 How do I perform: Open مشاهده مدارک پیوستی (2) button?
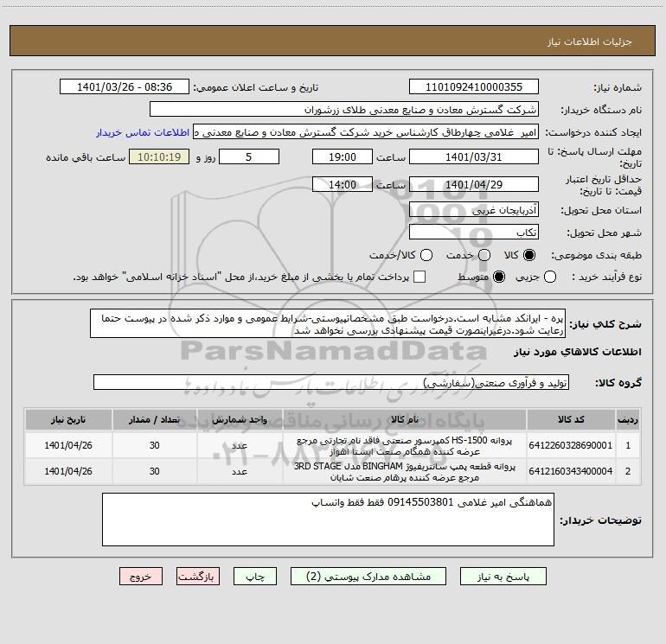point(368,577)
